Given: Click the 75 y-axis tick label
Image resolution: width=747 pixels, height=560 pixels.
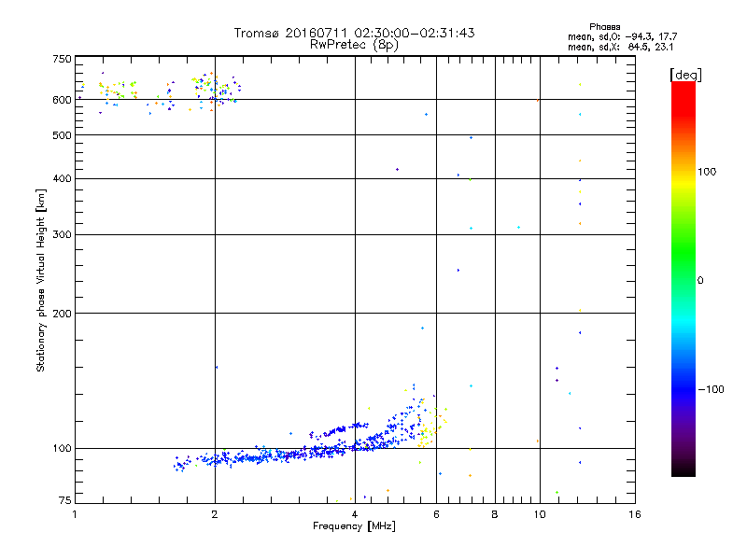Looking at the screenshot, I should [65, 500].
